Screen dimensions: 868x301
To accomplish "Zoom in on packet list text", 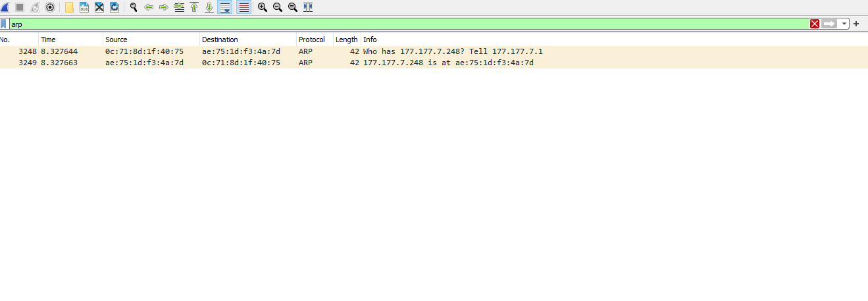I will (263, 7).
